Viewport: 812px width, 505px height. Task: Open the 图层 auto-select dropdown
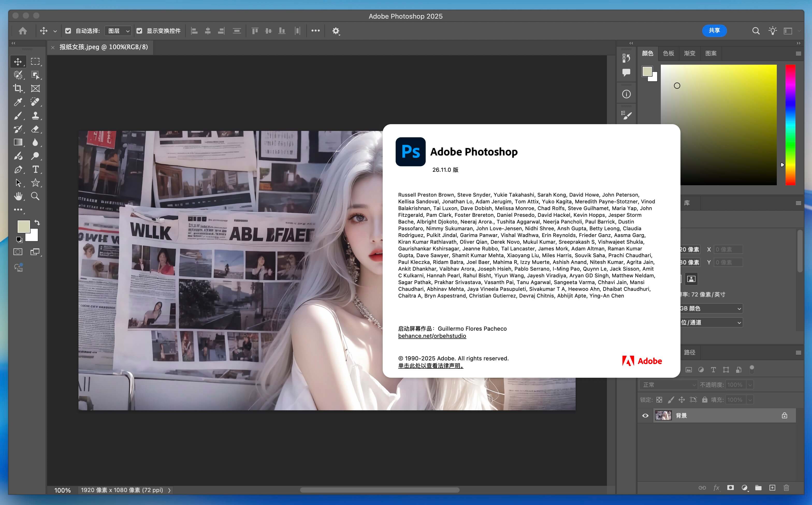pyautogui.click(x=118, y=31)
